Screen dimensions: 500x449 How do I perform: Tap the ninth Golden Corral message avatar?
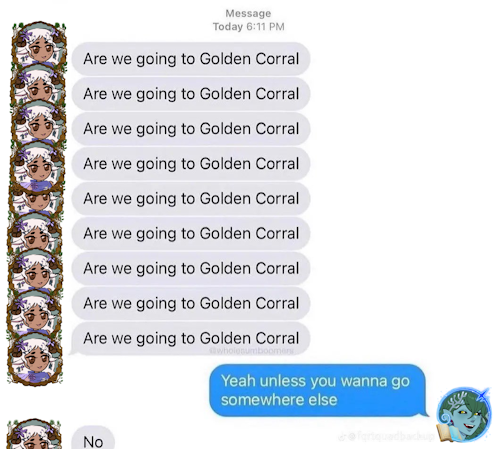(35, 357)
